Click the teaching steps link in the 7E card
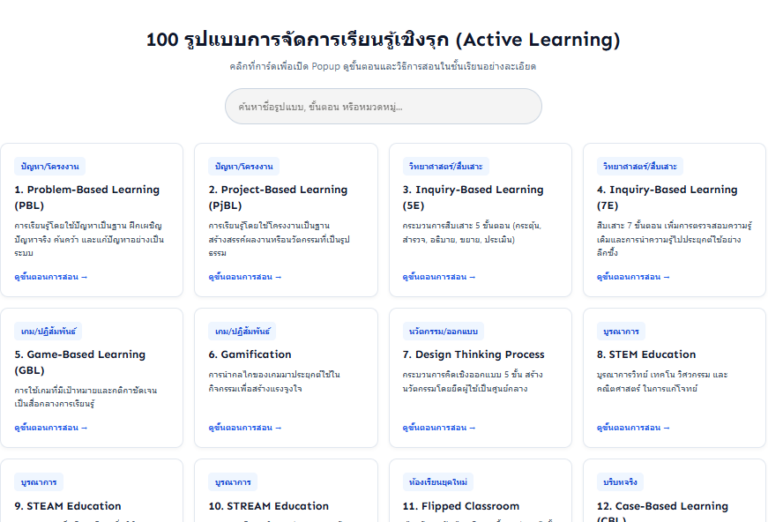This screenshot has height=522, width=768. tap(633, 277)
